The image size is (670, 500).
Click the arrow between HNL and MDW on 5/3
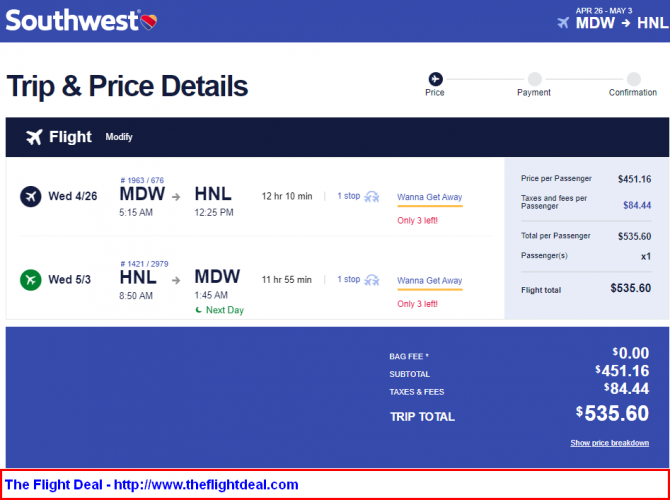(176, 281)
